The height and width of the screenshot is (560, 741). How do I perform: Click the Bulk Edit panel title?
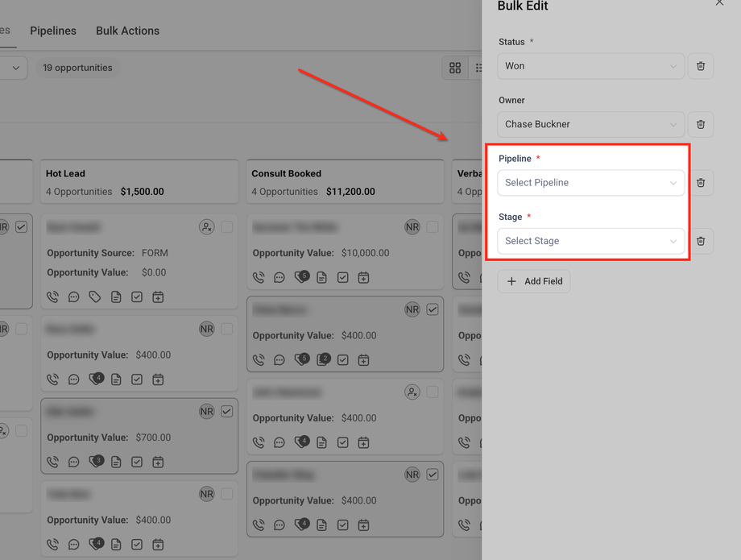pyautogui.click(x=523, y=6)
